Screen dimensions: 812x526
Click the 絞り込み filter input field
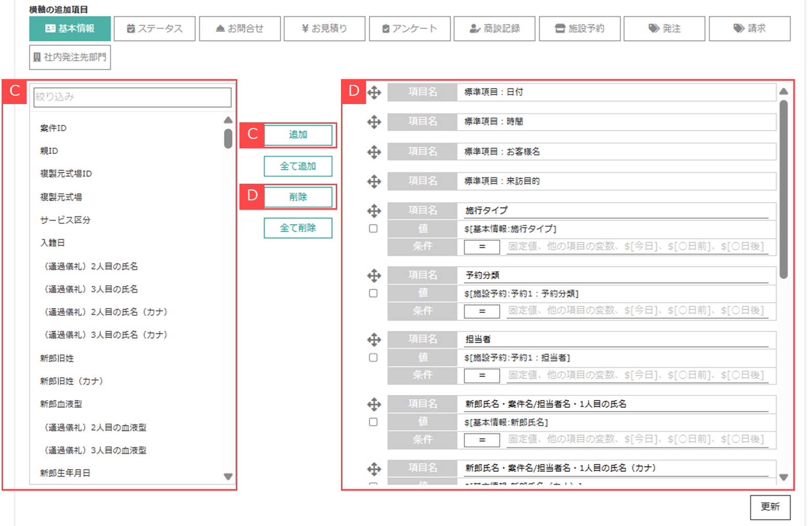(x=132, y=97)
